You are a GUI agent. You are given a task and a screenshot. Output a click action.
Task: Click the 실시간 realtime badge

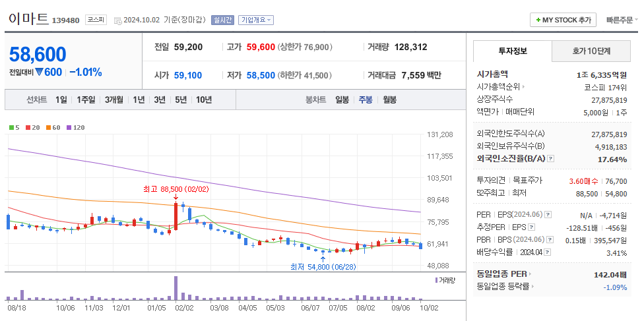[222, 20]
